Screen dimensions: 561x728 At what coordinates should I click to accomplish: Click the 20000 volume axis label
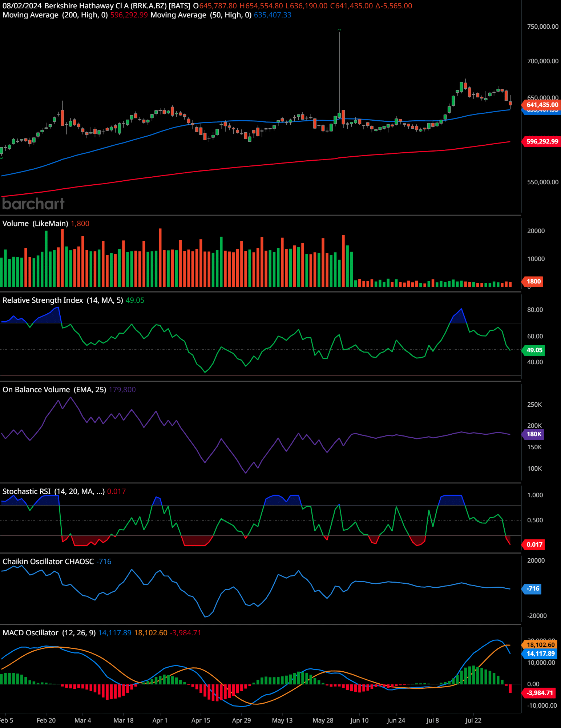point(536,231)
